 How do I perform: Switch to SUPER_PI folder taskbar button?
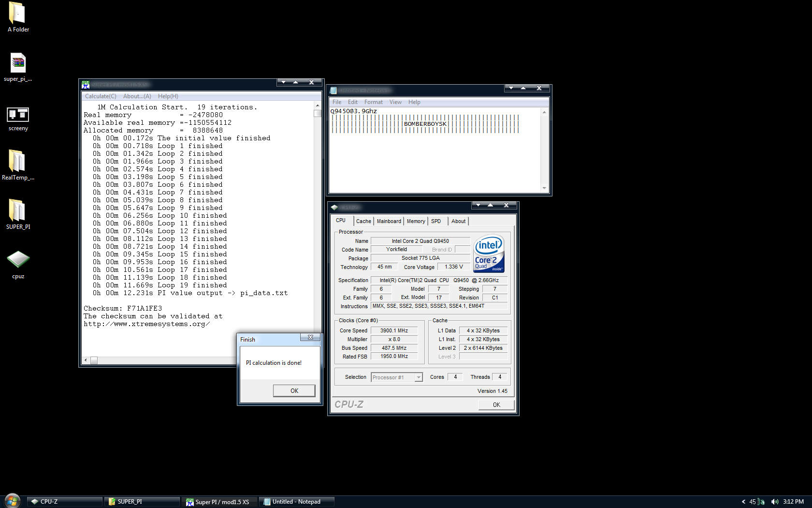pos(142,502)
